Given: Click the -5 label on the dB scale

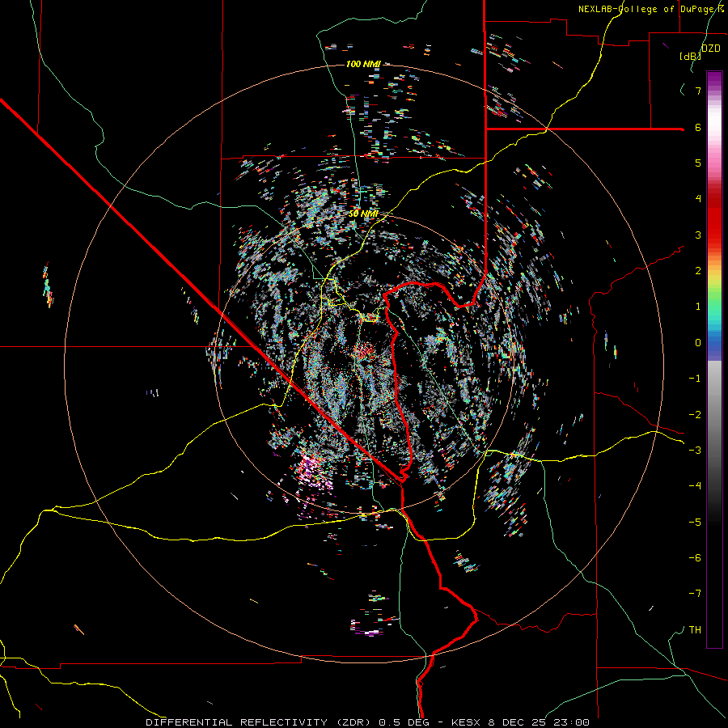Looking at the screenshot, I should [695, 523].
